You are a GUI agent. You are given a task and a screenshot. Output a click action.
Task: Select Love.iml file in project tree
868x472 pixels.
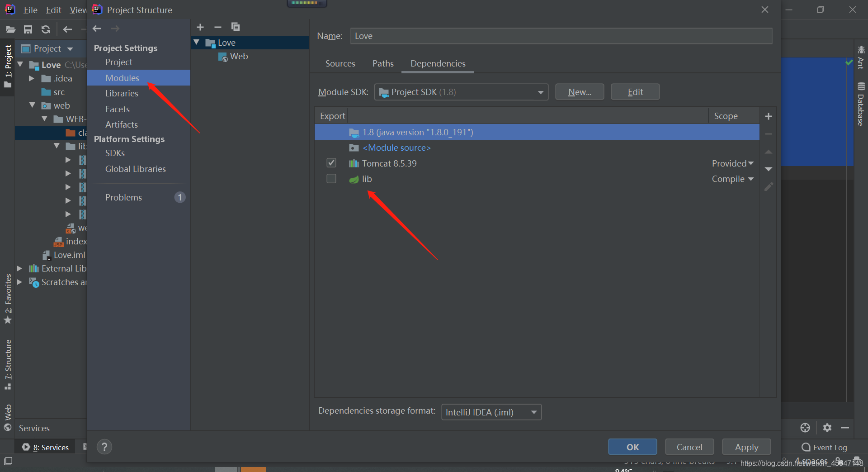(64, 255)
